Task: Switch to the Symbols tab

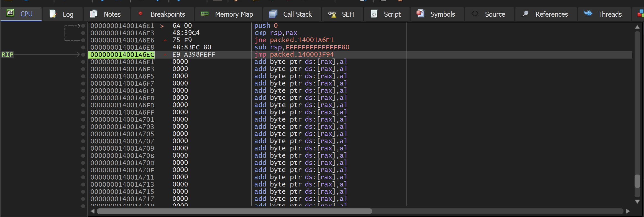Action: pyautogui.click(x=437, y=14)
